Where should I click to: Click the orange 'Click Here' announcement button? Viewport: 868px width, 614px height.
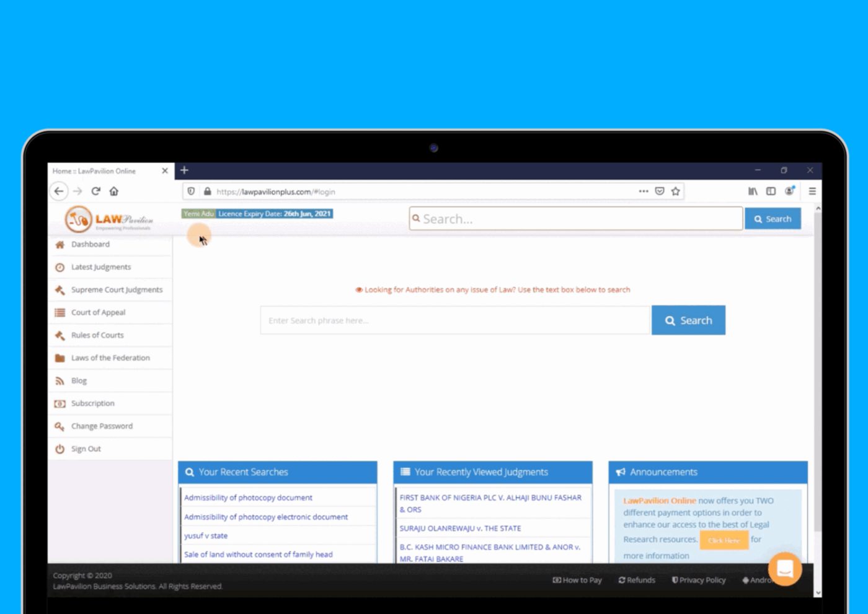[724, 540]
